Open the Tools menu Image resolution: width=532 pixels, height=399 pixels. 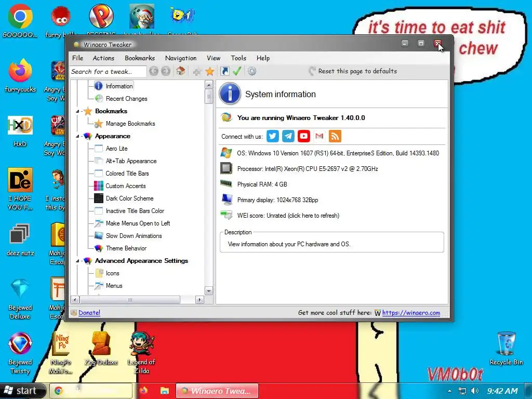tap(238, 58)
